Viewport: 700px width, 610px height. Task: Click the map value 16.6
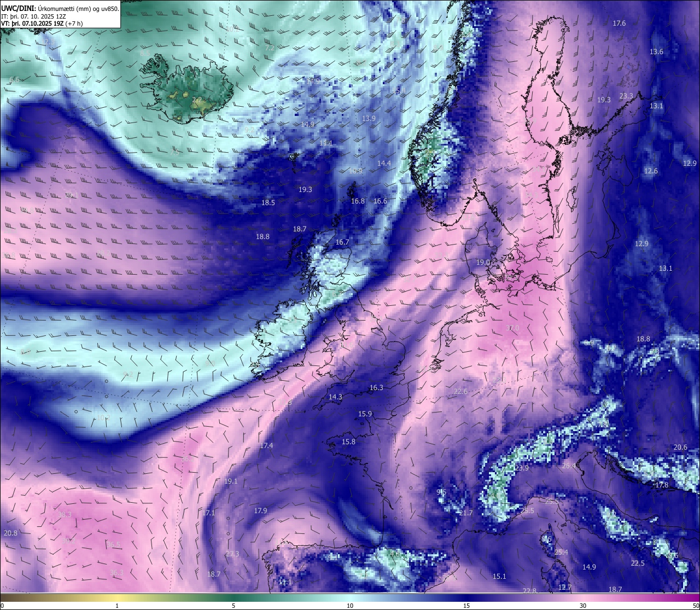coord(380,201)
